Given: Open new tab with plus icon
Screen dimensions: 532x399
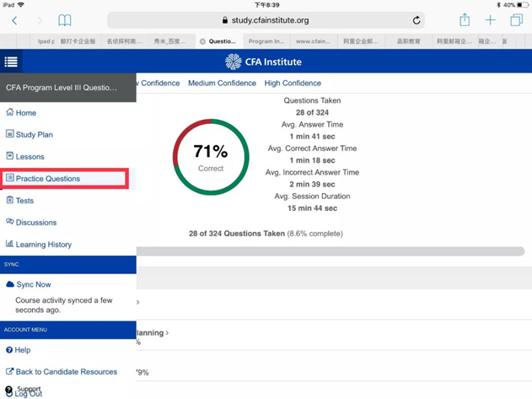Looking at the screenshot, I should point(490,20).
